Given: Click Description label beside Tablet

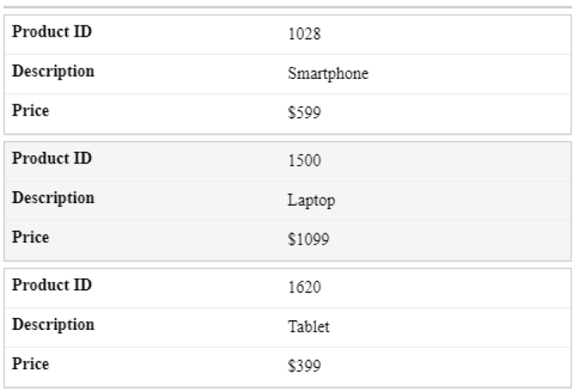Looking at the screenshot, I should [x=53, y=325].
